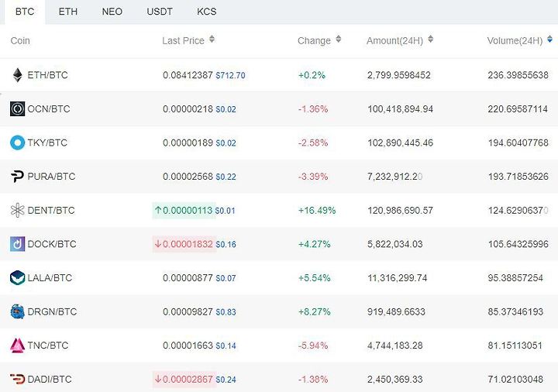Select the BTC market tab

pyautogui.click(x=25, y=12)
